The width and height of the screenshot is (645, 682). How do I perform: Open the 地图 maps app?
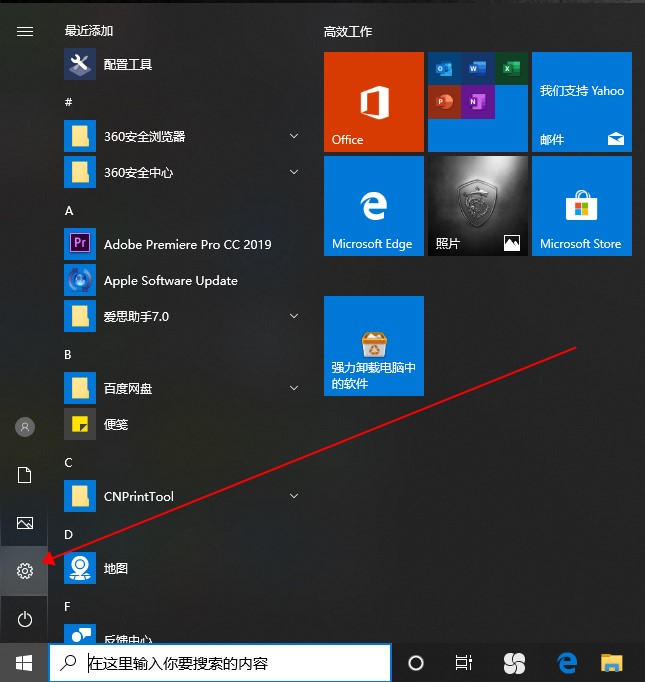click(182, 568)
